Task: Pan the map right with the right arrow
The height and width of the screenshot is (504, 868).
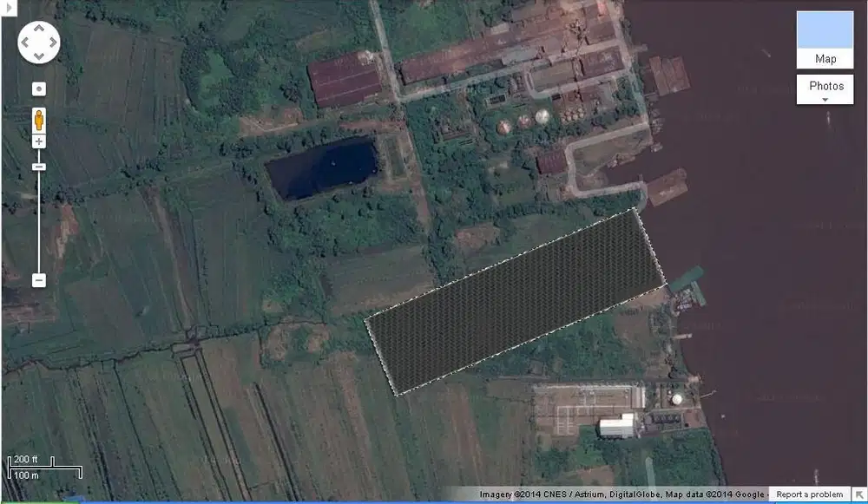Action: (53, 43)
